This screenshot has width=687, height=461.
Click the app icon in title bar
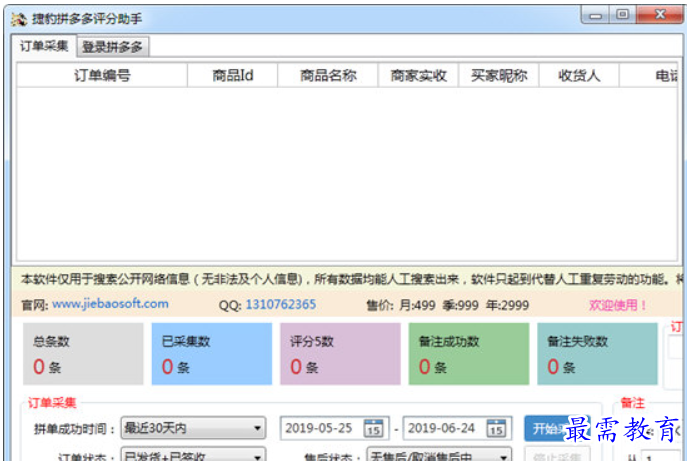pyautogui.click(x=19, y=19)
